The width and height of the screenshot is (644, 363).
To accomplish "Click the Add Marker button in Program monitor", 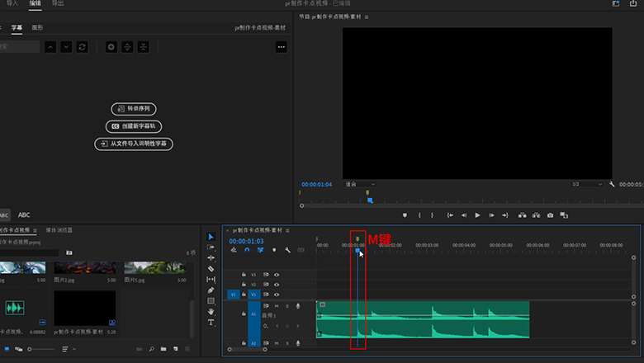I will tap(405, 215).
